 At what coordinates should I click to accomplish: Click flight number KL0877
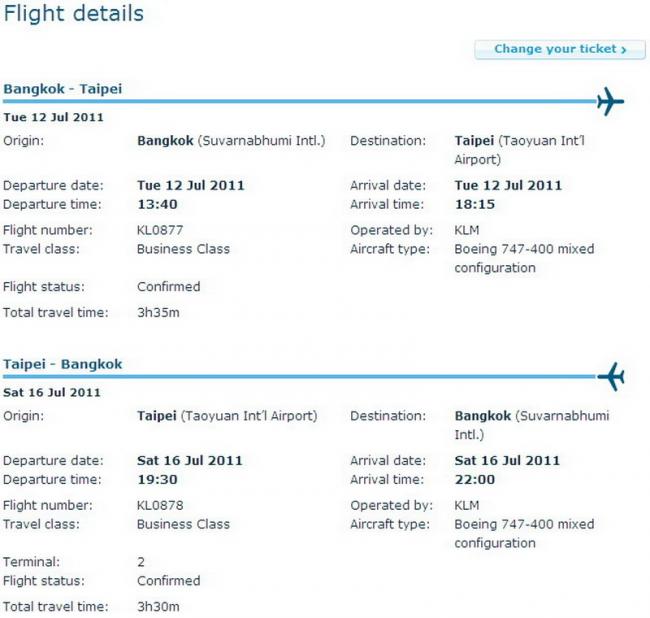(x=160, y=230)
